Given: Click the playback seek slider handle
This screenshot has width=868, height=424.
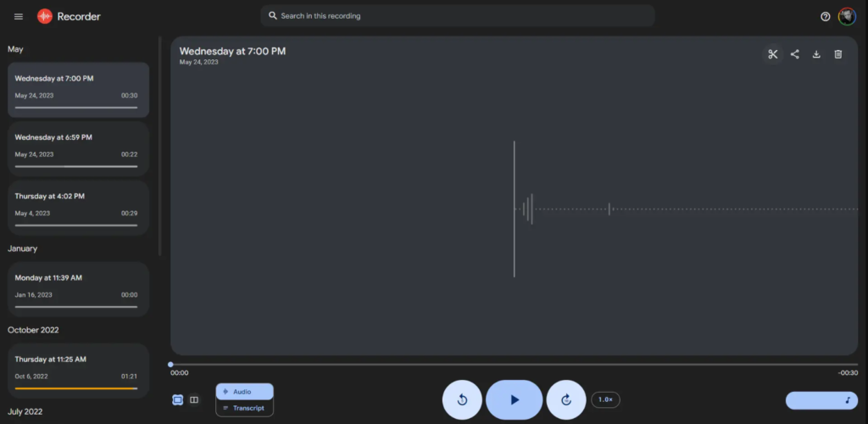Looking at the screenshot, I should (170, 365).
